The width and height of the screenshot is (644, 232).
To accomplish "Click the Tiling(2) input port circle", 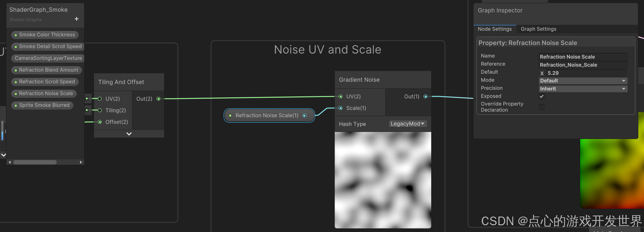I will (100, 110).
